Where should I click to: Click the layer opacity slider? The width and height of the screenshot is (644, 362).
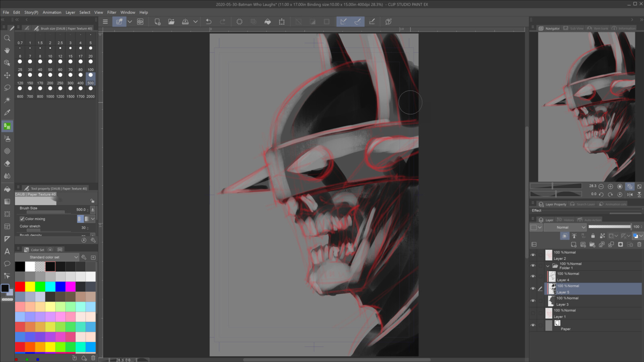(610, 227)
